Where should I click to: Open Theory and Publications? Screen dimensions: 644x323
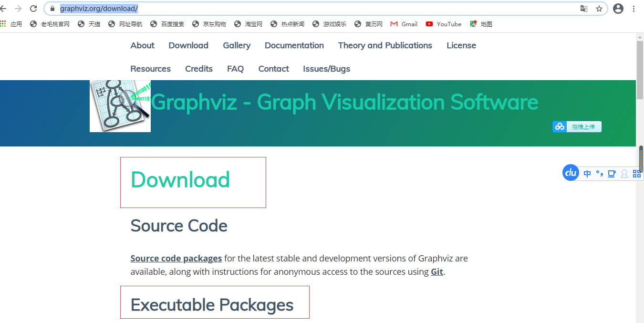(x=385, y=46)
